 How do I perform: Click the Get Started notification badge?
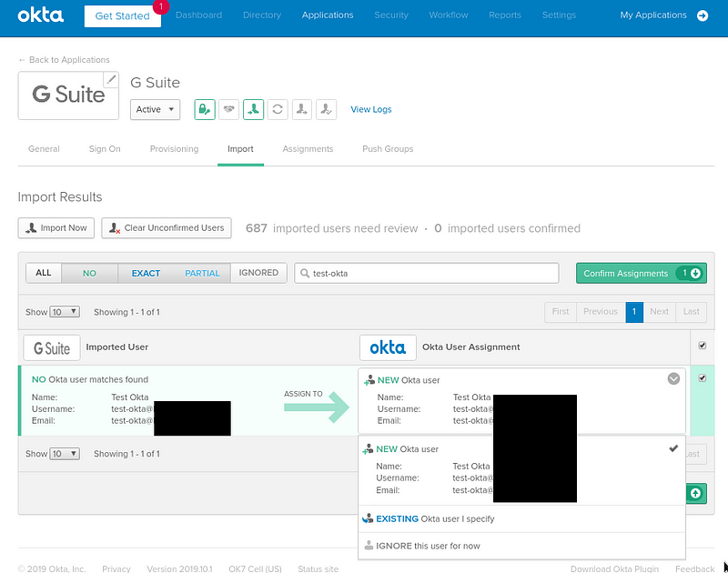tap(161, 6)
